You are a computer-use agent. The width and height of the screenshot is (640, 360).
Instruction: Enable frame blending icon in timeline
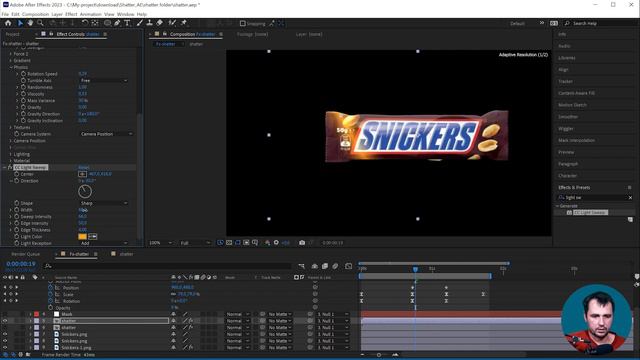coord(325,266)
